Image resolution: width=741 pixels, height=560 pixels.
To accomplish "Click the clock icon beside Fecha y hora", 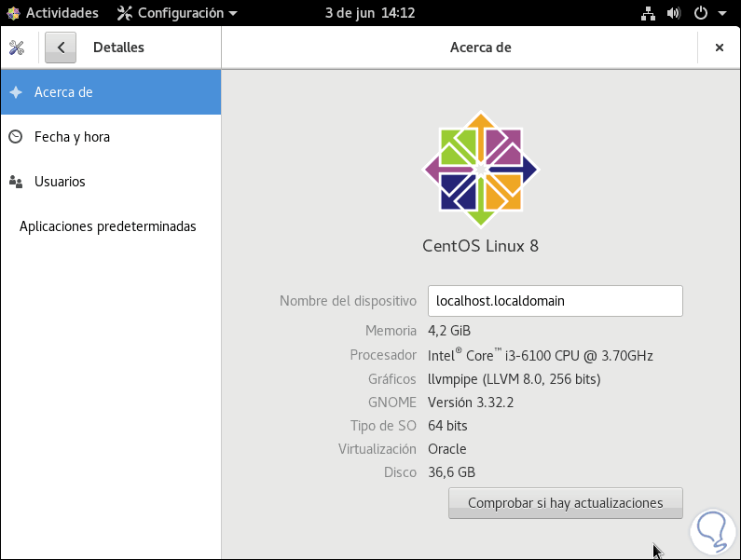I will (16, 137).
